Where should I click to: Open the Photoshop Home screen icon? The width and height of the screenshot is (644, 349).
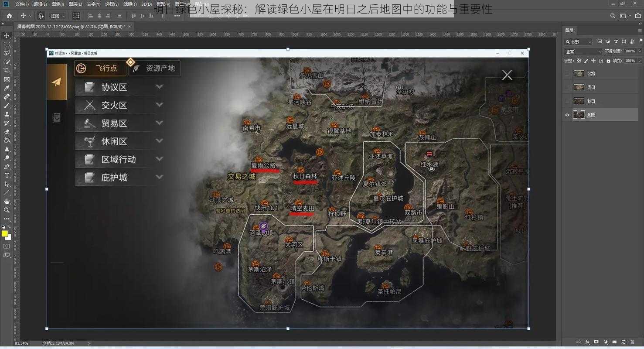tap(9, 16)
